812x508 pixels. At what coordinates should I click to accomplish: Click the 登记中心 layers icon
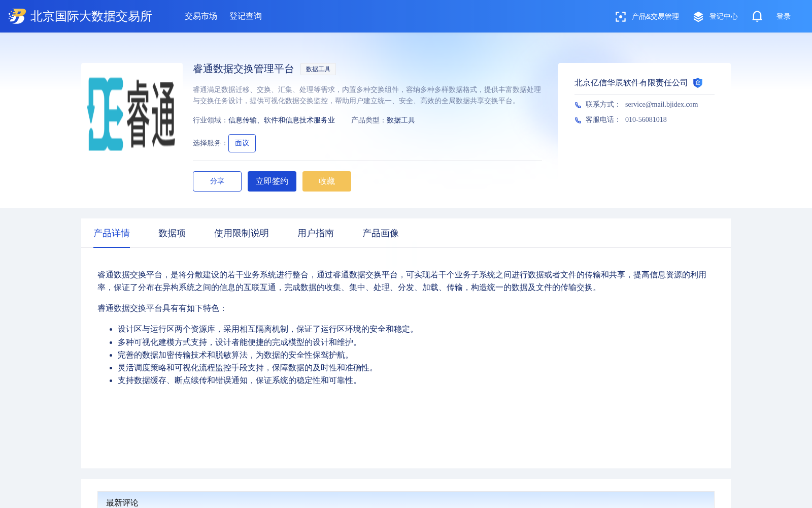point(698,17)
